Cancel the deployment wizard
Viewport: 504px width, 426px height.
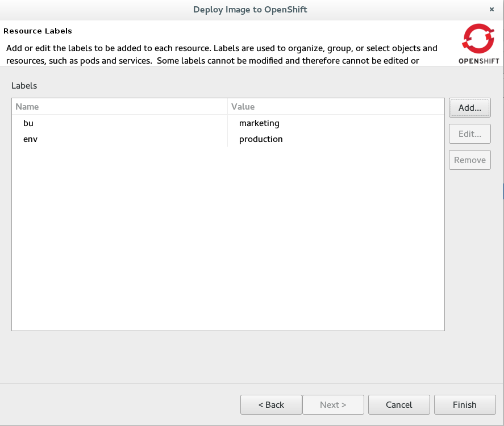[398, 404]
